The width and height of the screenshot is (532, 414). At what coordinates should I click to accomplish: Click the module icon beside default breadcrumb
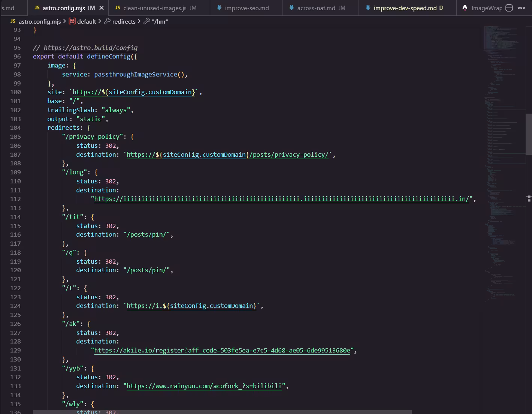click(72, 21)
